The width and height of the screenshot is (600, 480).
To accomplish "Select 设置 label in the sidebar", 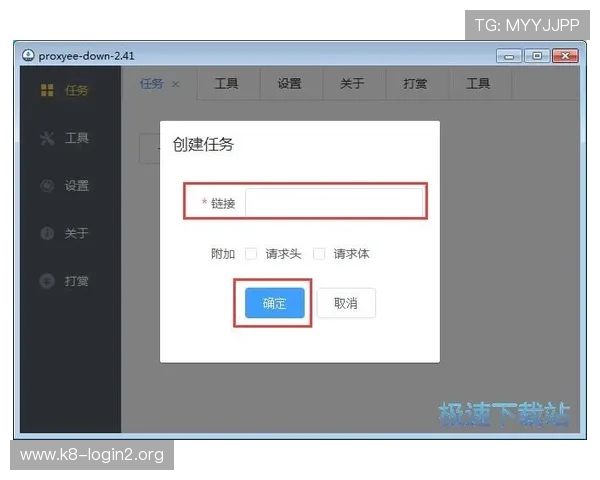I will click(77, 186).
